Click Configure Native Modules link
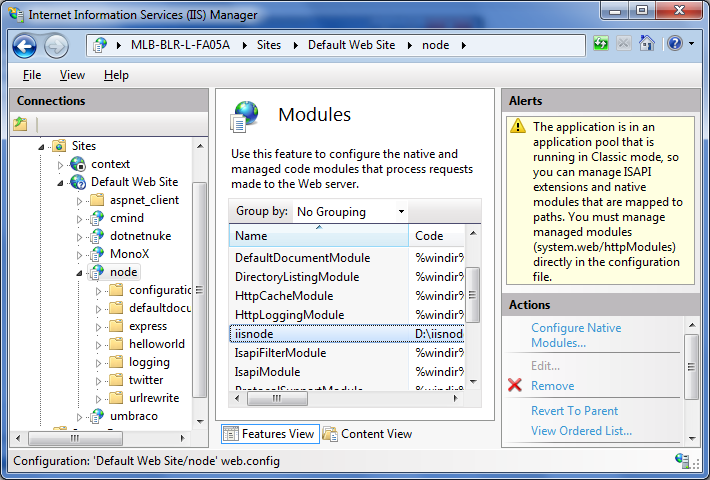710x480 pixels. 576,335
